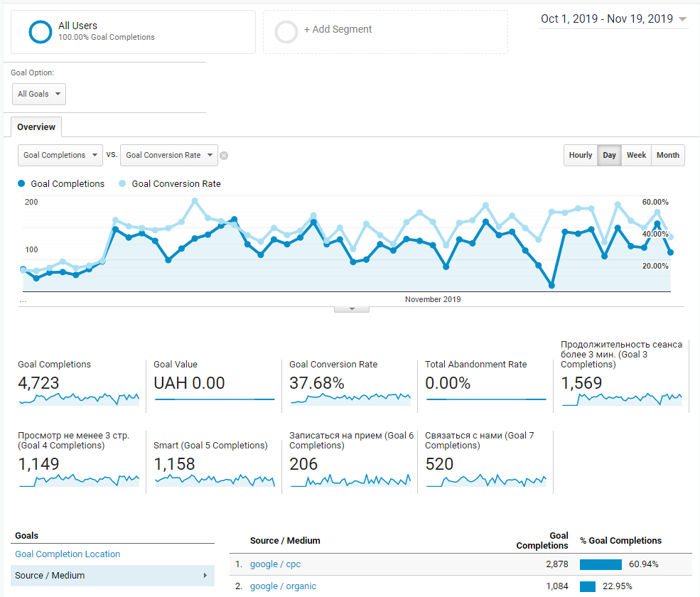Screen dimensions: 700x597
Task: Click the All Users segment circle icon
Action: pos(41,32)
